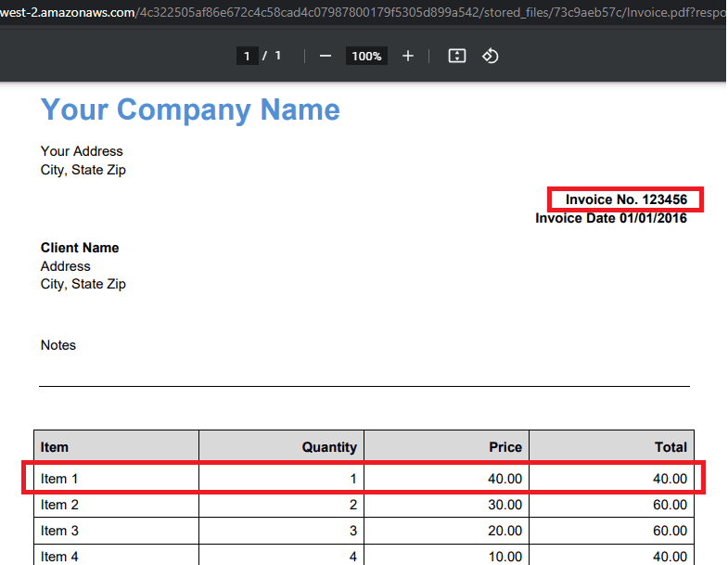Viewport: 728px width, 565px height.
Task: Click the Your Company Name heading
Action: [190, 109]
